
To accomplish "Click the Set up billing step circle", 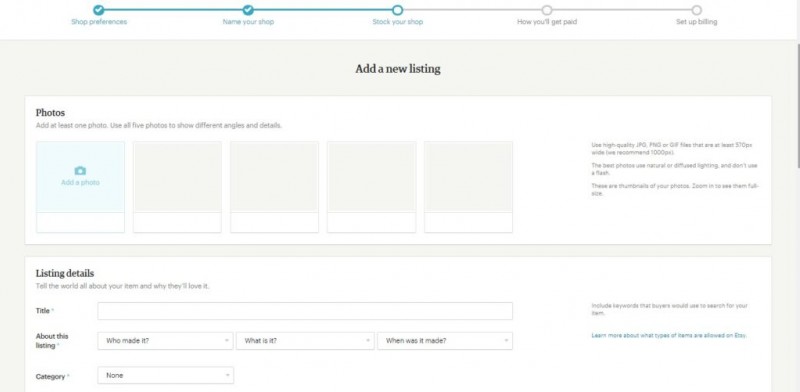I will (x=696, y=10).
